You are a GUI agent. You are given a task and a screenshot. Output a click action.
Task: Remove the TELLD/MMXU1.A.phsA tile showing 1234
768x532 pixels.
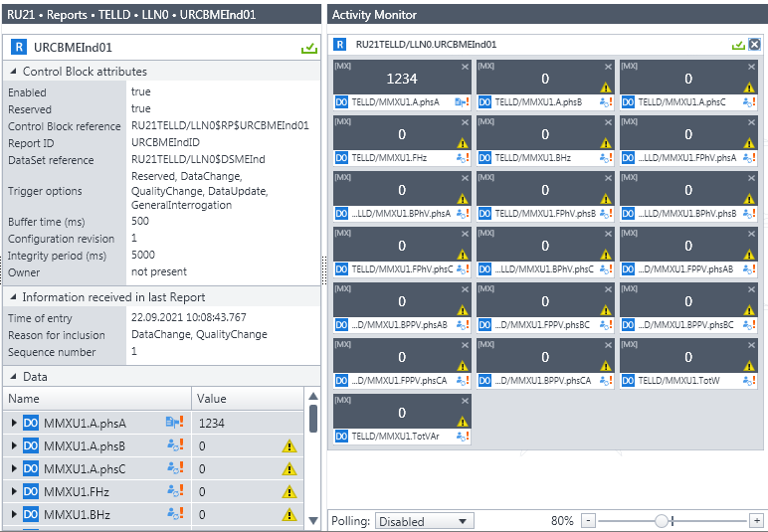(x=465, y=67)
